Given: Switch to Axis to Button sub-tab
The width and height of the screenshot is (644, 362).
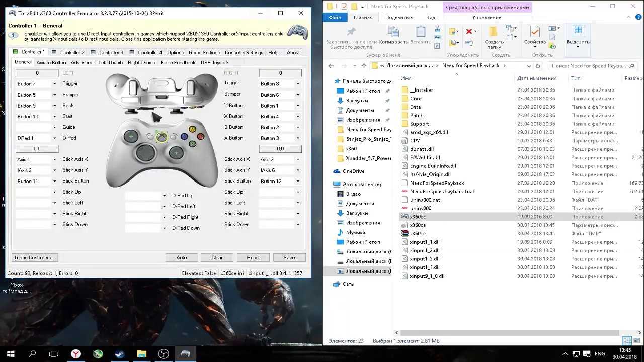Looking at the screenshot, I should 51,62.
